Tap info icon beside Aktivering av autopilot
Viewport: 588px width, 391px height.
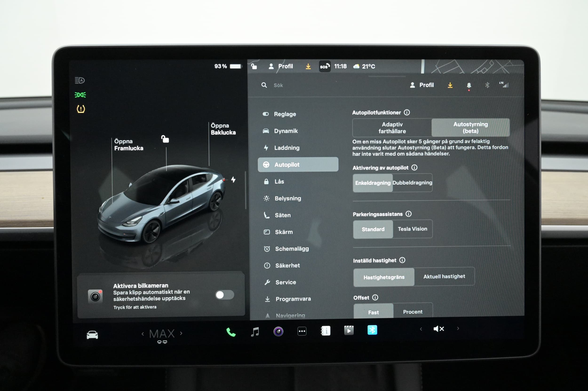tap(414, 167)
